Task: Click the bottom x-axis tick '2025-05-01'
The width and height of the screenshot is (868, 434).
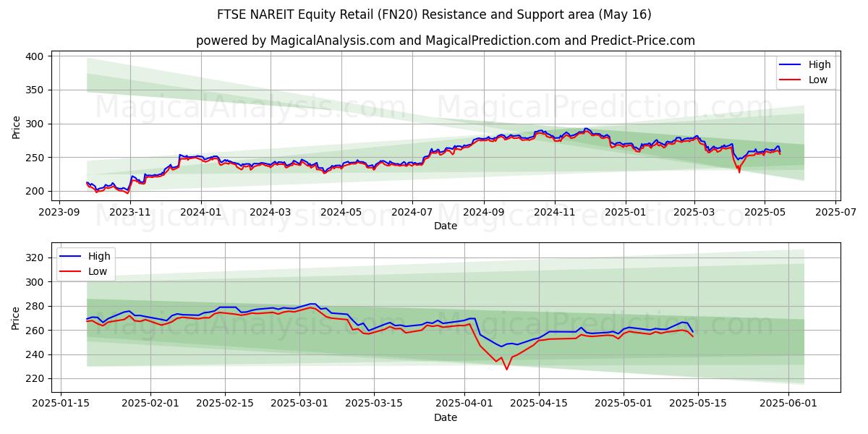Action: [x=624, y=404]
